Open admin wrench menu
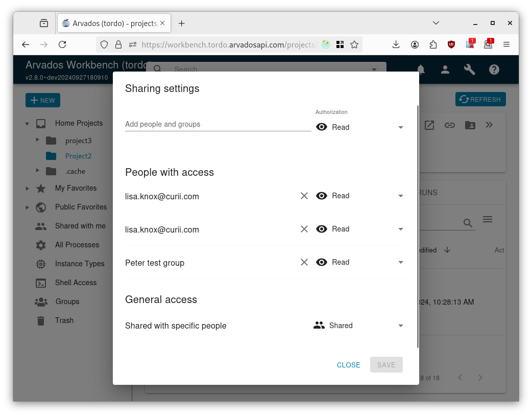Screen dimensions: 532x416 click(470, 70)
